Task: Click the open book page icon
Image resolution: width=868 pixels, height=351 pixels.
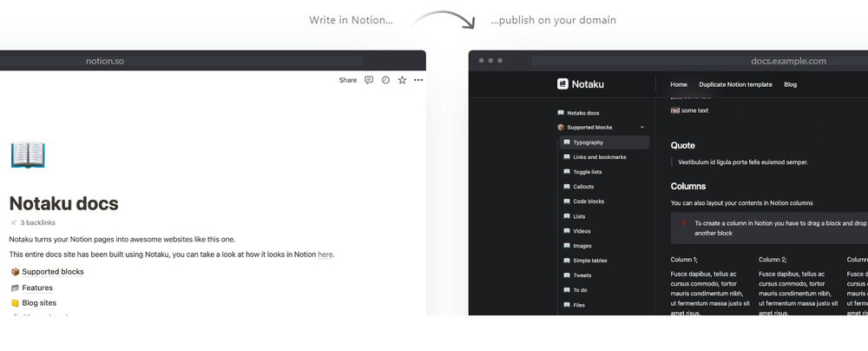Action: [x=28, y=155]
